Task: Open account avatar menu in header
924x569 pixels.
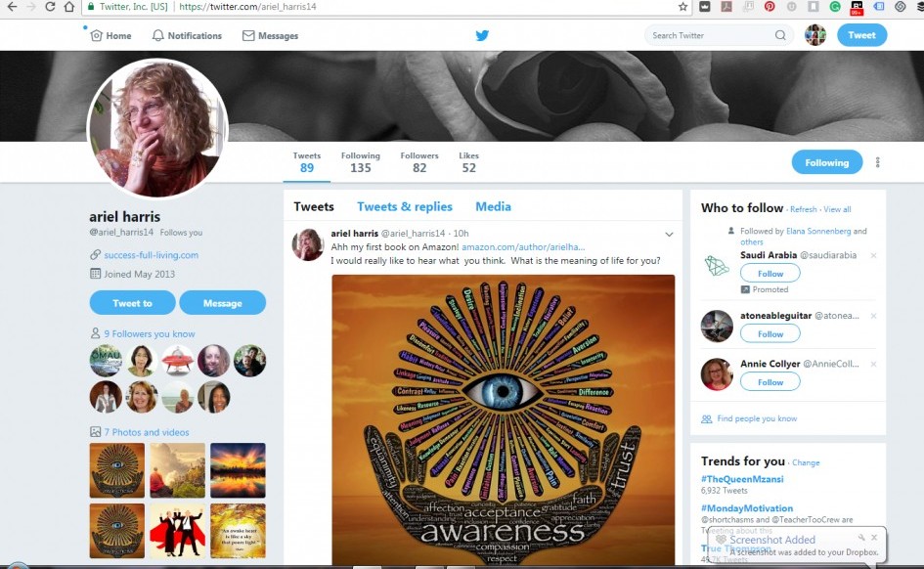Action: click(x=815, y=35)
